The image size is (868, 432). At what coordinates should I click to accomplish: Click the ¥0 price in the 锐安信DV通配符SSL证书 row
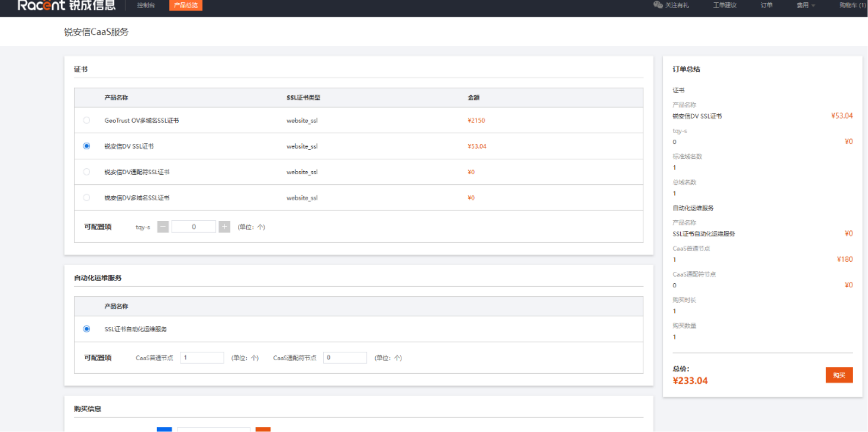pyautogui.click(x=471, y=172)
